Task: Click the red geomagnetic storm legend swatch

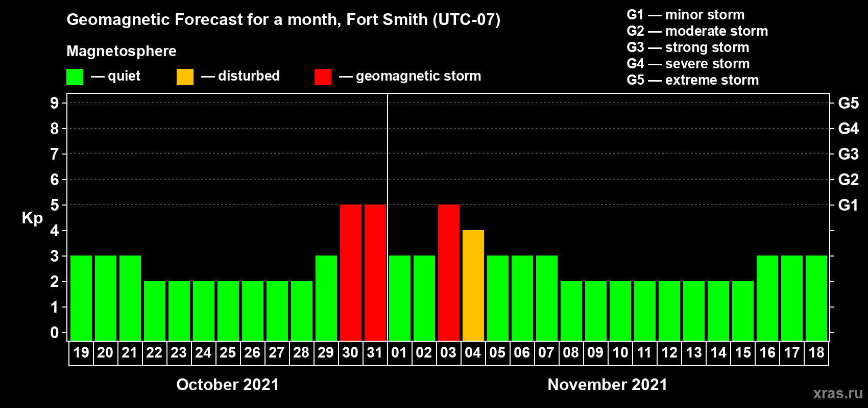Action: 323,77
